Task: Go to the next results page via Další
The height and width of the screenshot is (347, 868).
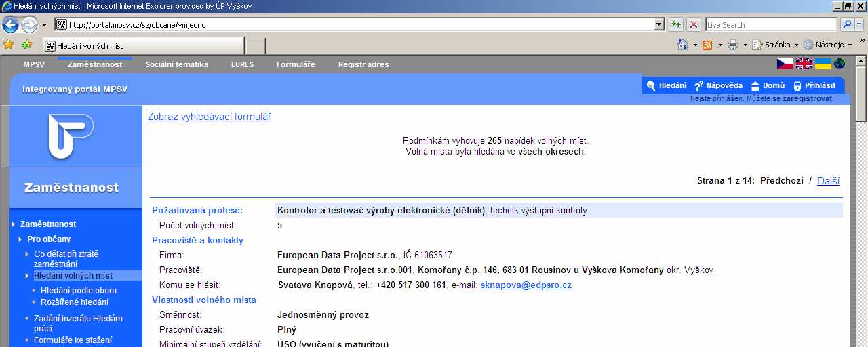Action: [x=828, y=181]
